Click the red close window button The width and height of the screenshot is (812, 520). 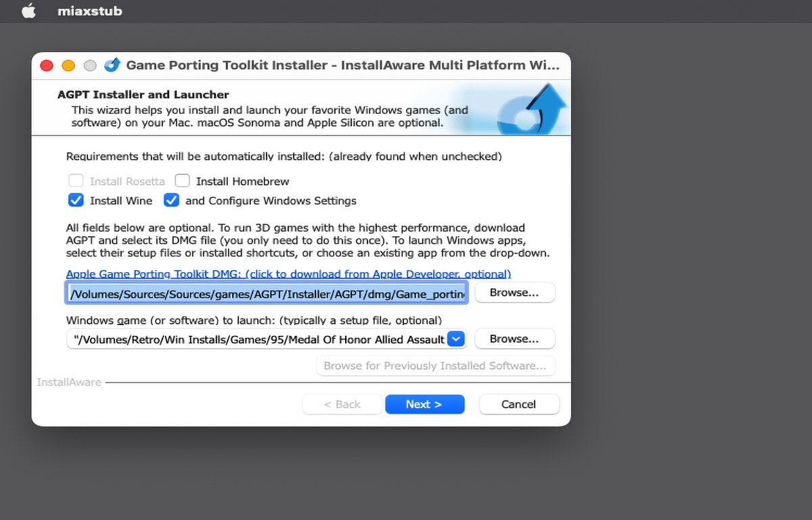[47, 66]
